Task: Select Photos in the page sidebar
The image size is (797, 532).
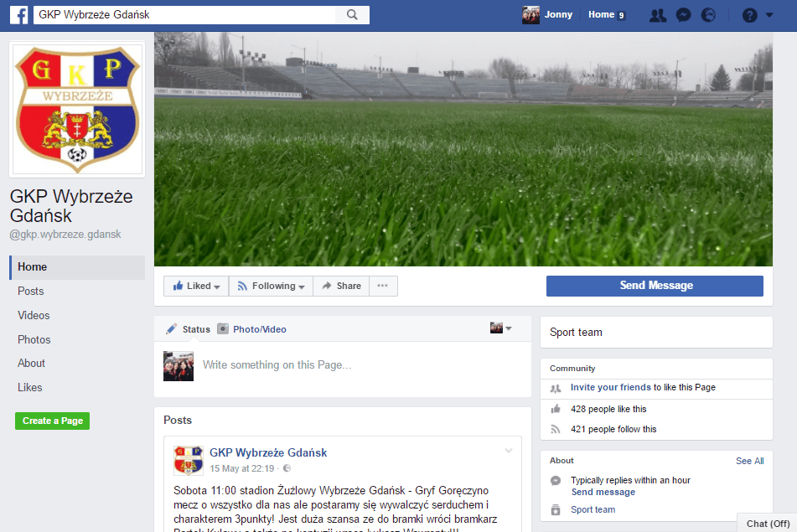Action: (34, 339)
